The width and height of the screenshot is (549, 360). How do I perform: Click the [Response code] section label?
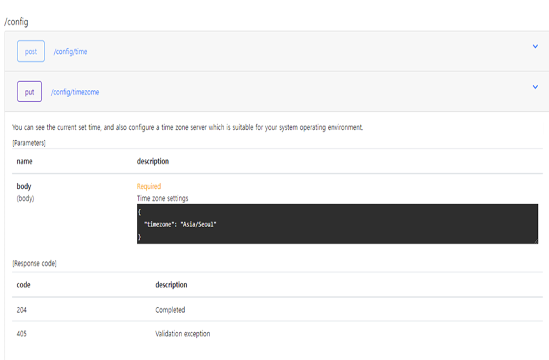click(x=34, y=263)
